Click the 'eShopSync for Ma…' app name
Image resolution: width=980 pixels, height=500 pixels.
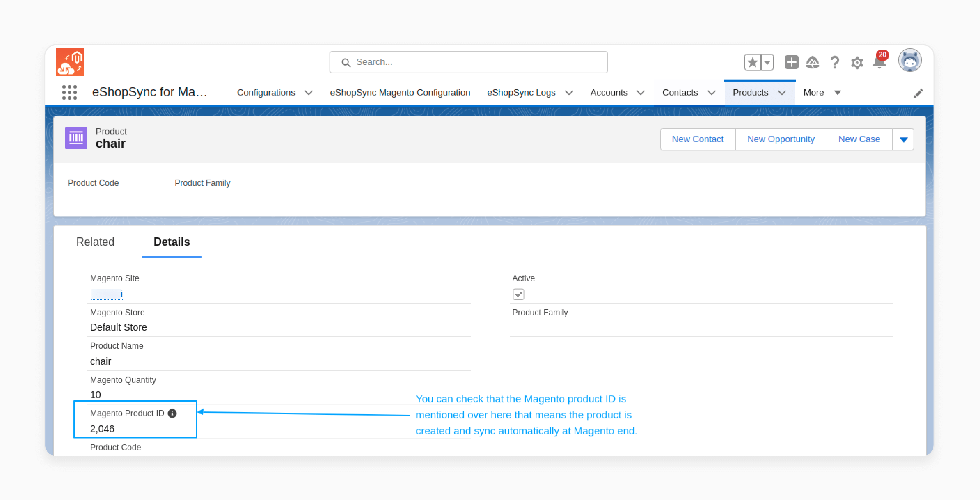pyautogui.click(x=149, y=92)
